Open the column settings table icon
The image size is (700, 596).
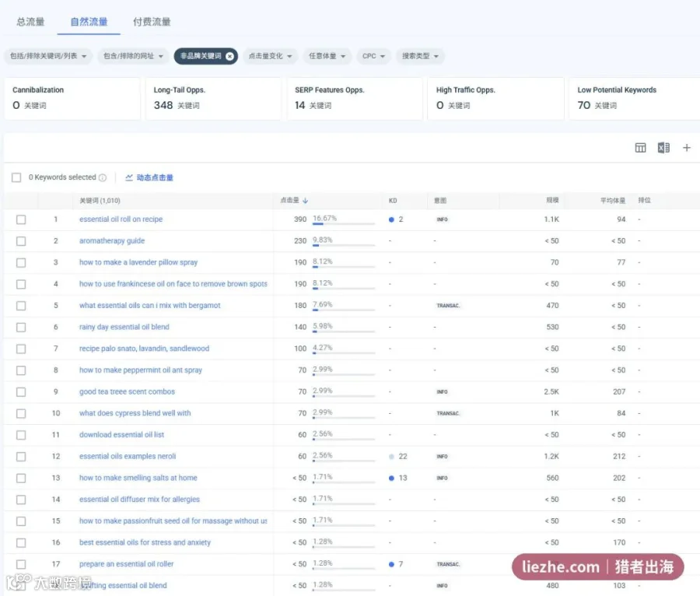click(x=640, y=148)
